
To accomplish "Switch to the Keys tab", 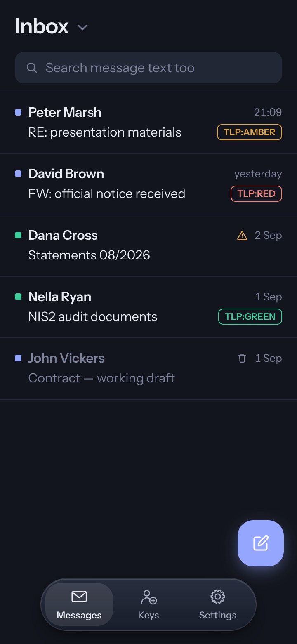I will click(x=148, y=605).
